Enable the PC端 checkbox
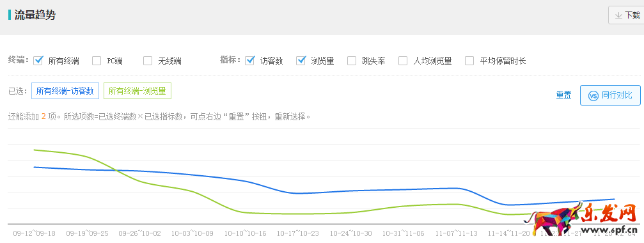 97,61
